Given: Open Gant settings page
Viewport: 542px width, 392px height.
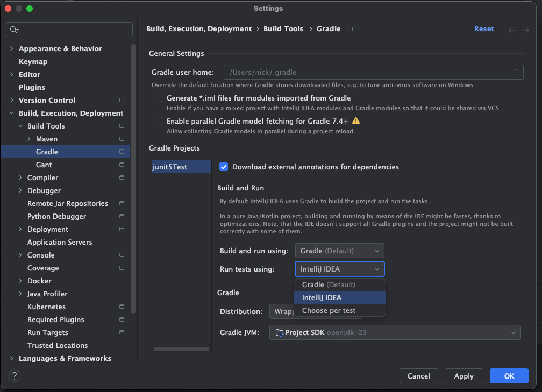Looking at the screenshot, I should click(44, 165).
